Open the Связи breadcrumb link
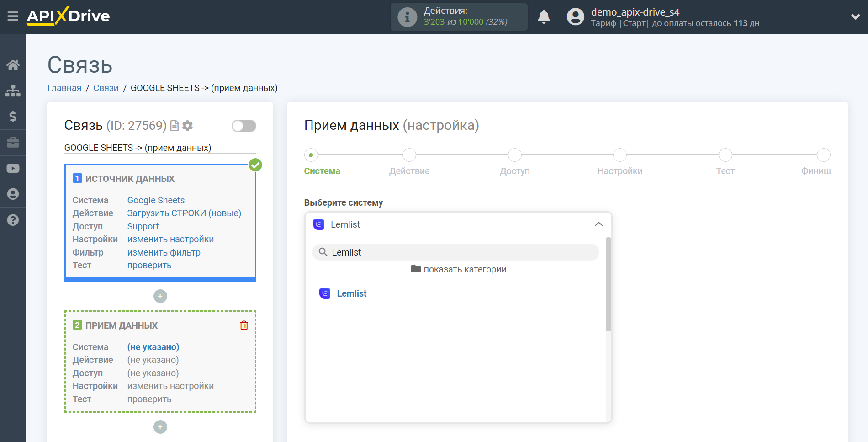 (x=106, y=88)
